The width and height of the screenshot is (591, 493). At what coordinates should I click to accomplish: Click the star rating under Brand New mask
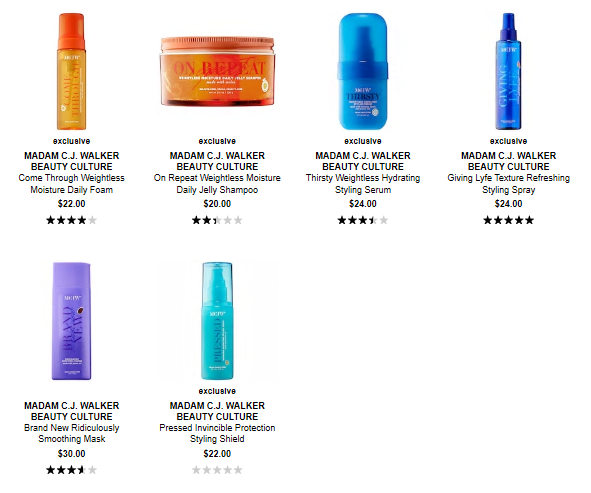(71, 470)
